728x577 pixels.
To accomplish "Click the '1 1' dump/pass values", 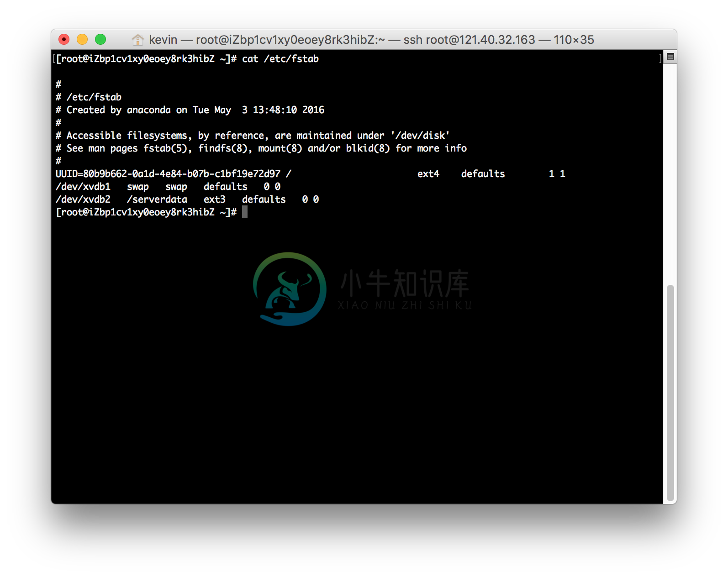I will (x=557, y=174).
